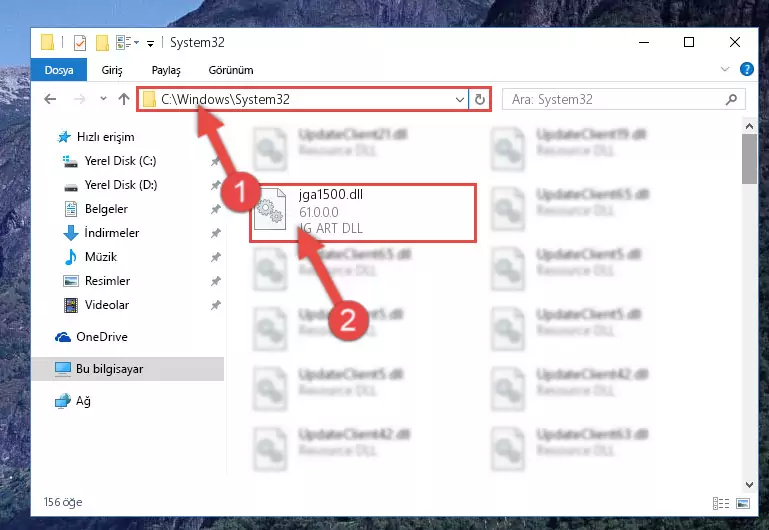The image size is (769, 530).
Task: Click the 61.0.0.0 version text
Action: (319, 212)
